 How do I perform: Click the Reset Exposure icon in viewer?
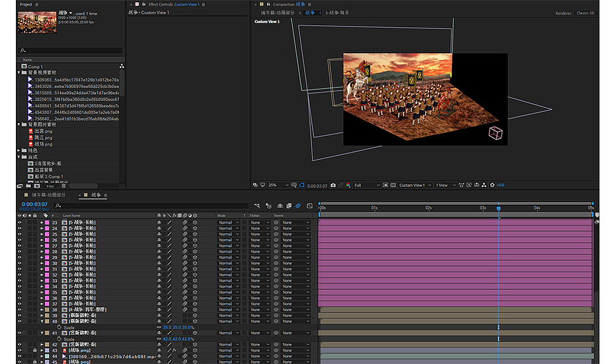tap(492, 185)
